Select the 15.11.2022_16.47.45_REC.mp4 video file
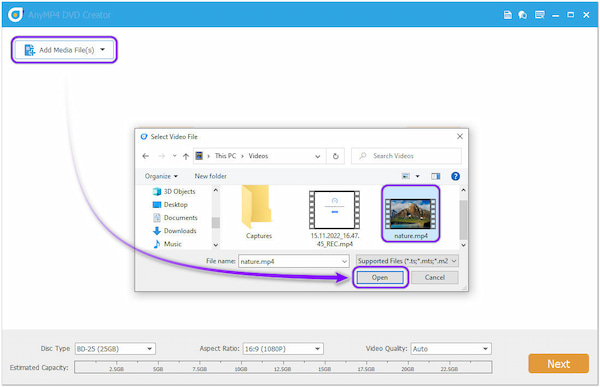The width and height of the screenshot is (600, 387). pyautogui.click(x=335, y=218)
